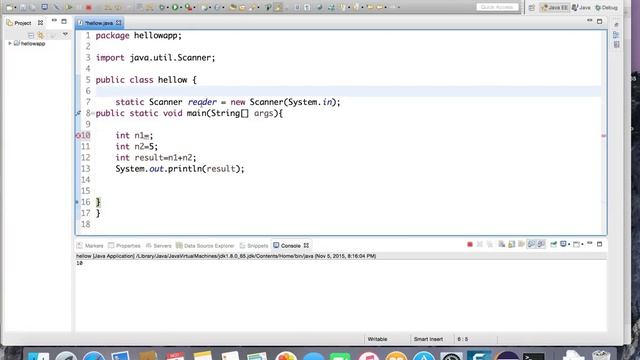Click the green Run button in toolbar

pyautogui.click(x=175, y=7)
